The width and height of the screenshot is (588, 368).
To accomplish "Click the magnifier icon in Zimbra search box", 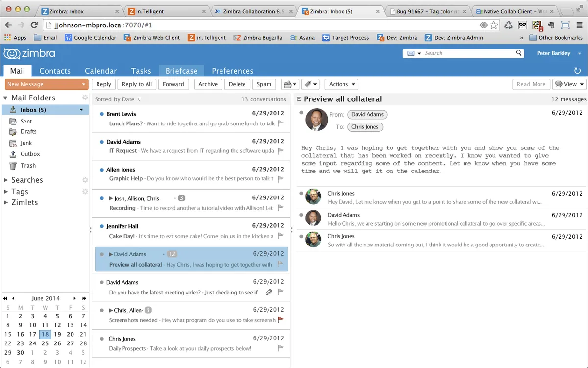I will click(x=519, y=53).
